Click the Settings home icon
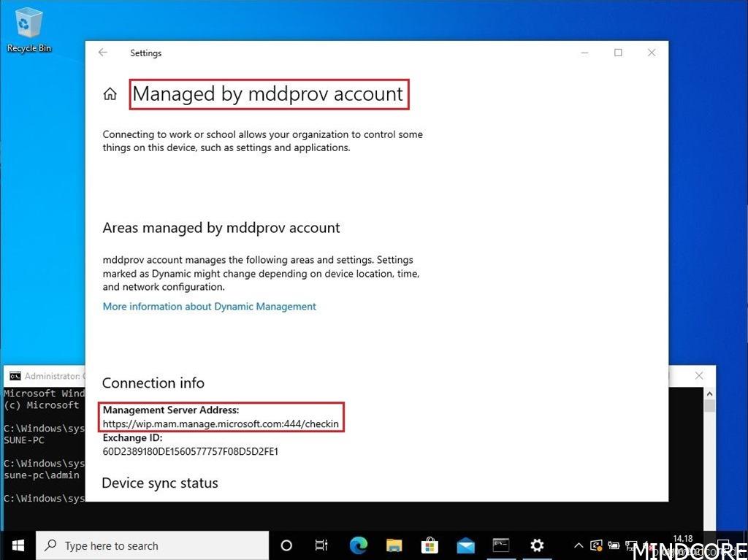This screenshot has width=748, height=560. tap(110, 94)
